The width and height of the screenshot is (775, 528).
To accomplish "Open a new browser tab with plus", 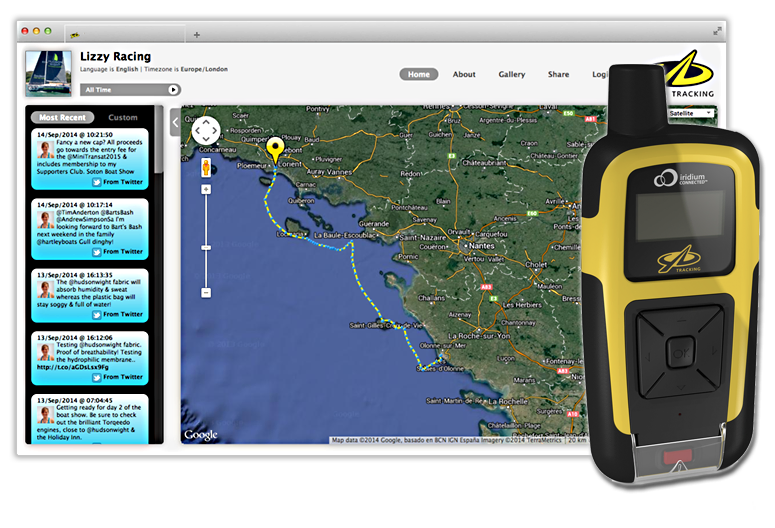I will click(x=197, y=35).
